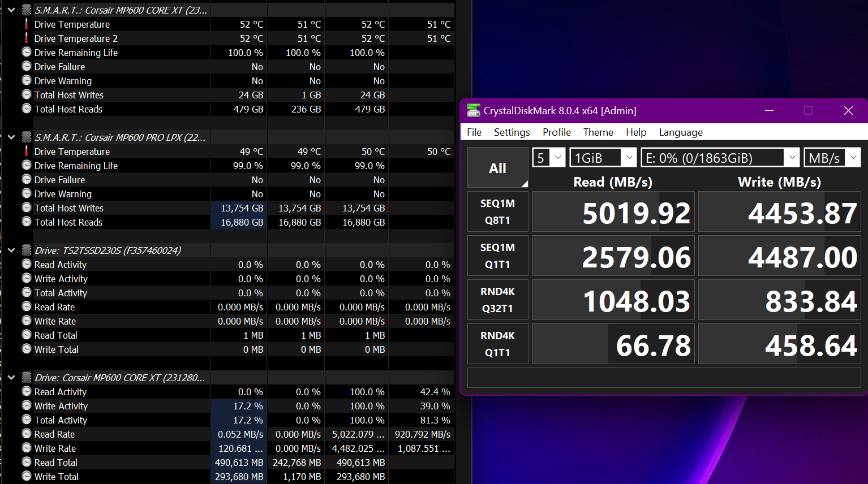Screen dimensions: 868x484
Task: Click the 81.3 % Total Activity value
Action: coord(435,420)
